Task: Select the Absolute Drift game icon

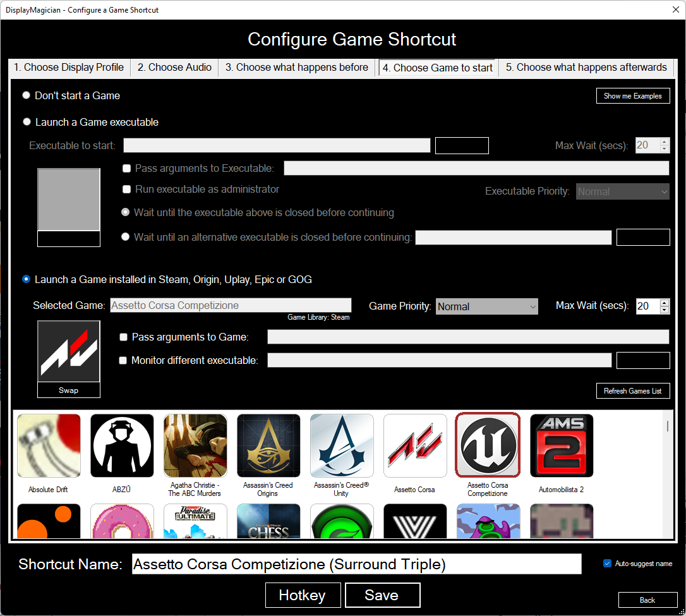Action: point(49,445)
